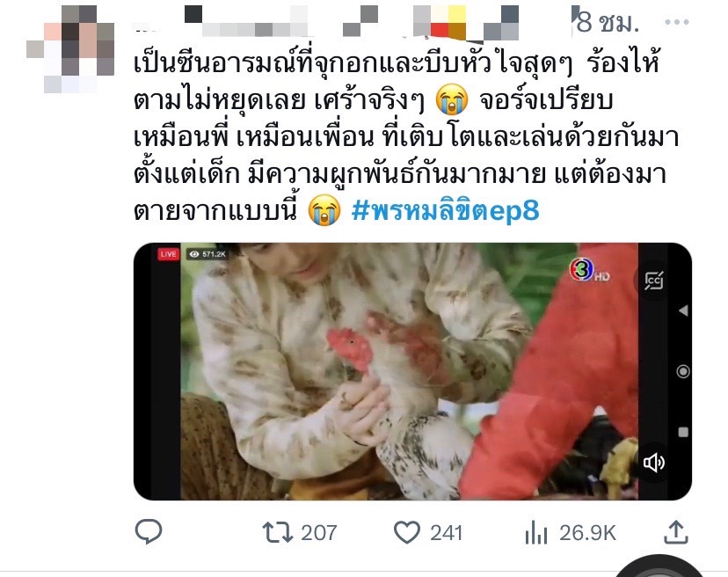Click the #พรหมลิขิตep8 hashtag link
The height and width of the screenshot is (577, 728).
[x=445, y=210]
